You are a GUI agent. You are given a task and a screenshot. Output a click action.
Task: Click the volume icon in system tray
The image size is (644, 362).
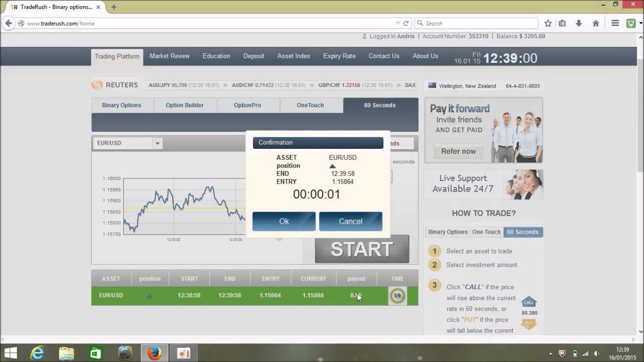click(x=597, y=353)
